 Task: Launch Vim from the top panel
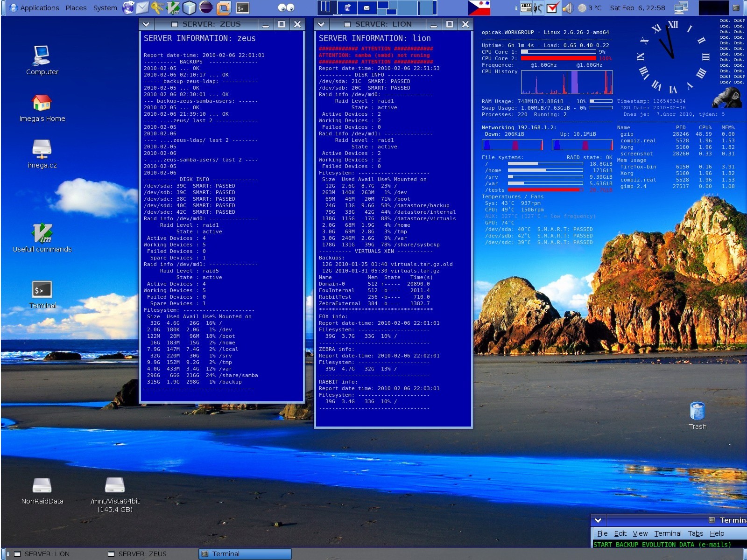tap(173, 7)
